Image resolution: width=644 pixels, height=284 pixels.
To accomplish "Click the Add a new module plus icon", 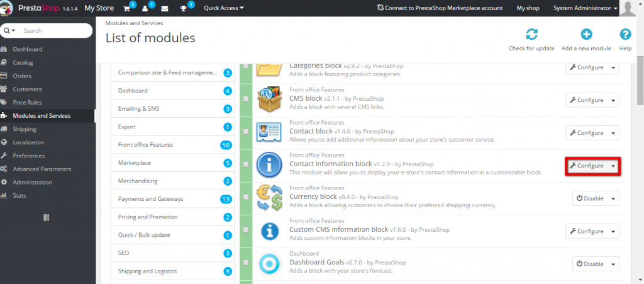I will 586,35.
